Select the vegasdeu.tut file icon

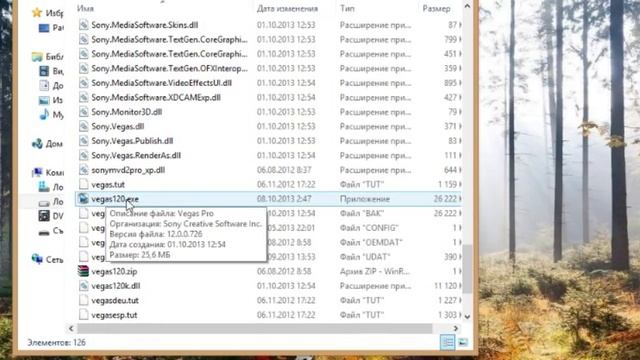point(84,300)
